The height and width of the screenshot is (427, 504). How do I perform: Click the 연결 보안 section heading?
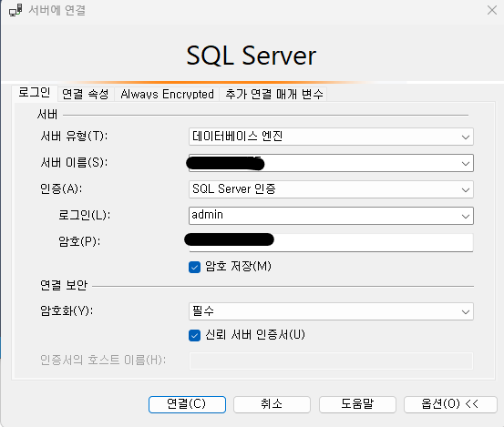tap(64, 285)
